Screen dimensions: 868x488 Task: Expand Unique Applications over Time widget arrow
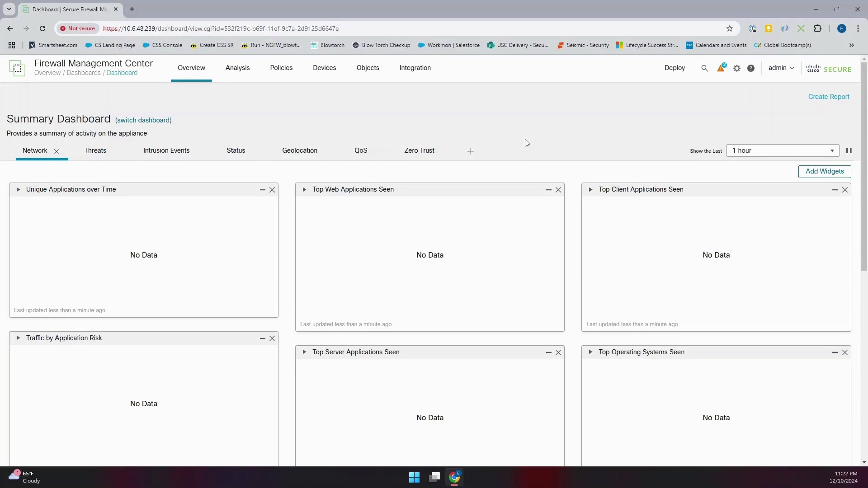point(18,189)
